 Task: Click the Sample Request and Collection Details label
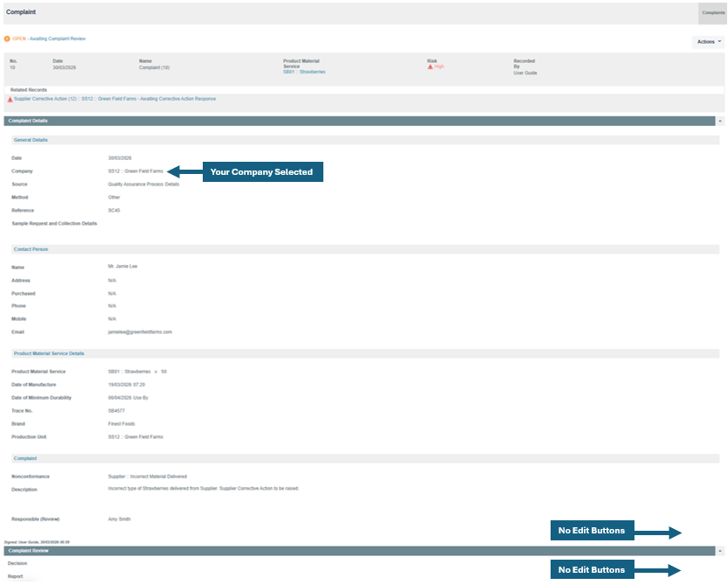[54, 224]
